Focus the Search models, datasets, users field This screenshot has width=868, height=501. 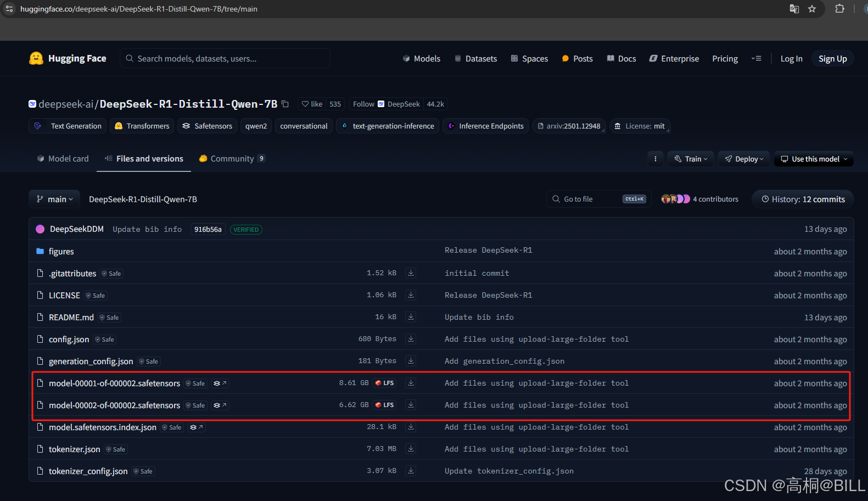coord(225,58)
